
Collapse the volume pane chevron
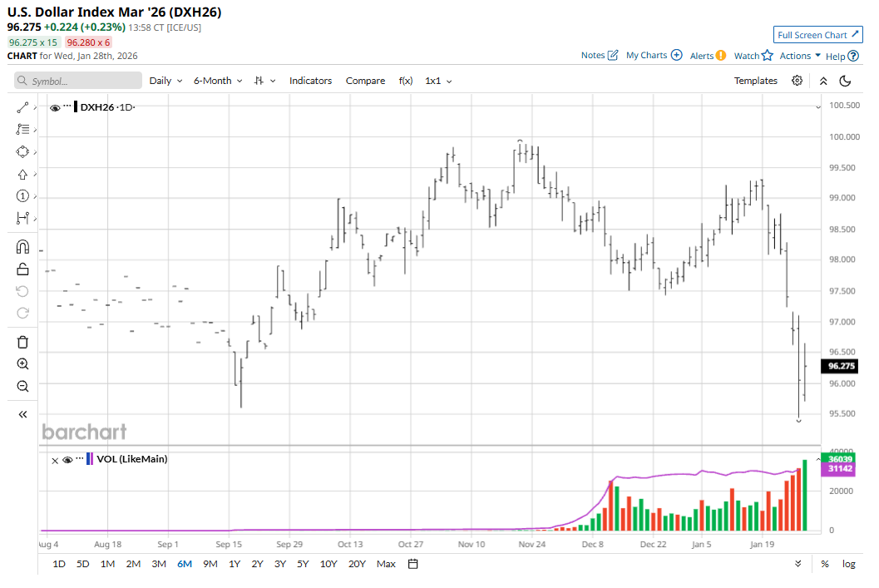818,459
